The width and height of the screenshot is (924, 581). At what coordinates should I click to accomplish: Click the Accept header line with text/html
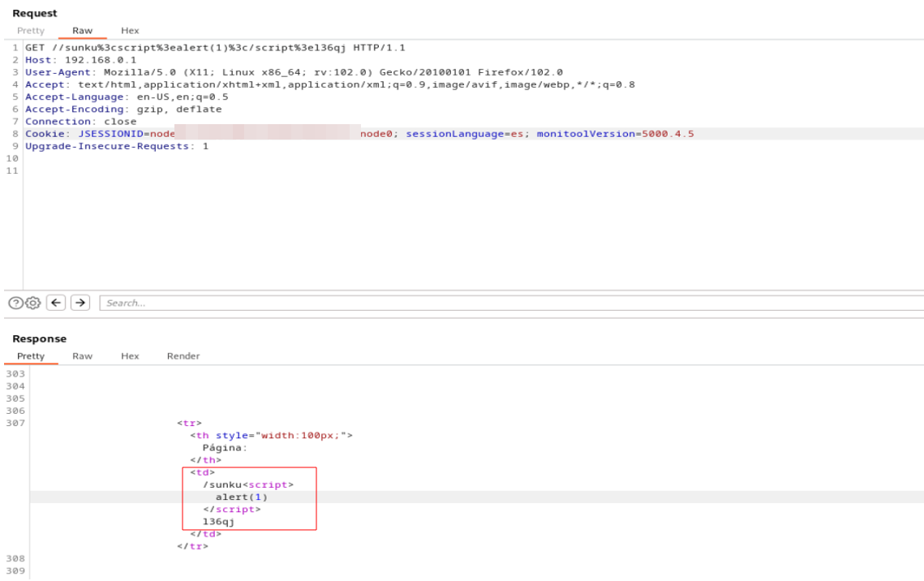(x=330, y=85)
